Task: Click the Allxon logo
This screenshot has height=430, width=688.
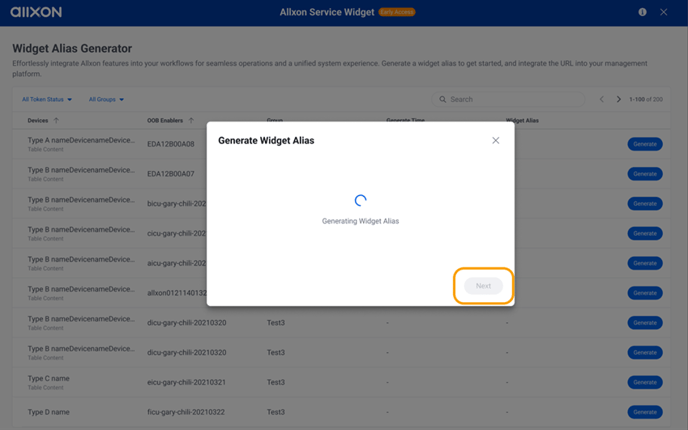Action: (x=36, y=12)
